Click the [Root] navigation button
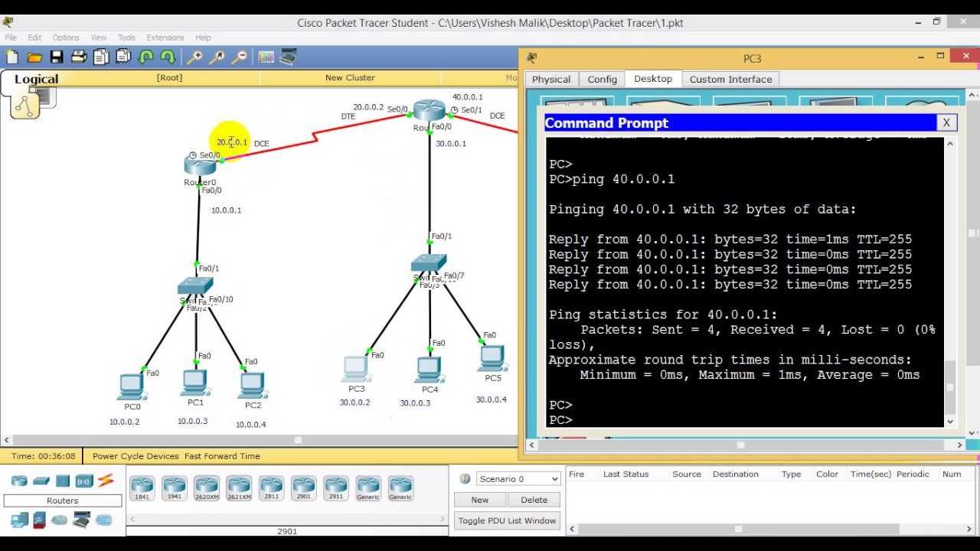Screen dimensions: 980x551 169,77
